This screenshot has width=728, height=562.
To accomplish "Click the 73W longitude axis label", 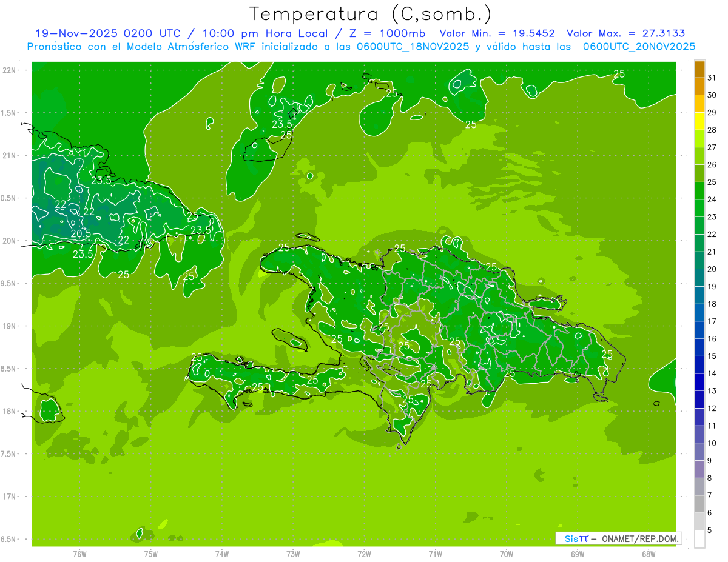I will pyautogui.click(x=293, y=554).
